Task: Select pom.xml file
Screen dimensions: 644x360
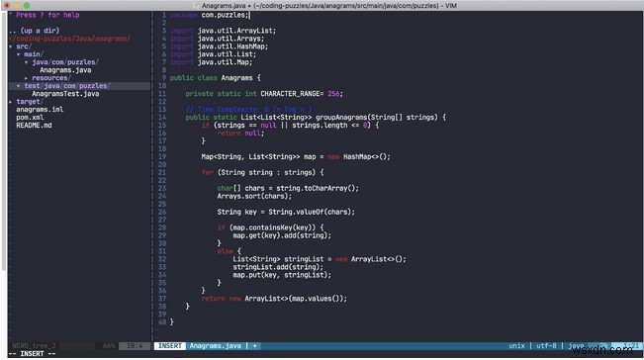Action: [x=30, y=118]
